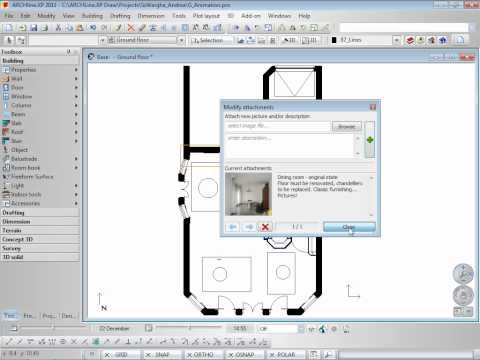
Task: Open the Drafting menu
Action: pyautogui.click(x=120, y=16)
